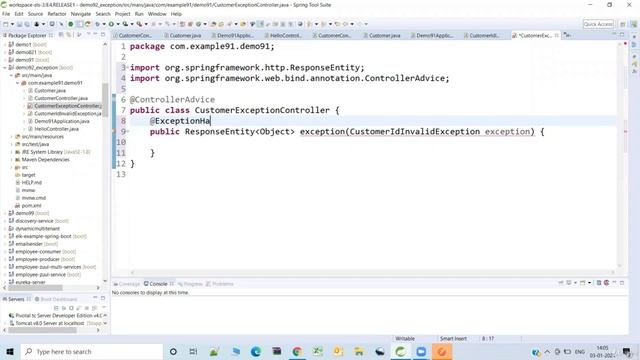Expand the src/main/resources folder
Viewport: 640px width, 360px height.
11,137
